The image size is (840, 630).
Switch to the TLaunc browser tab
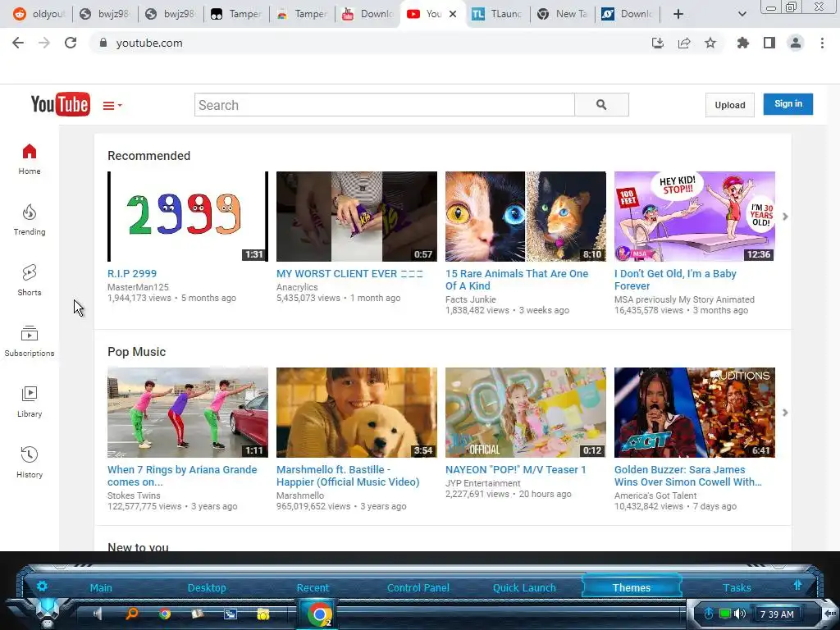click(496, 15)
